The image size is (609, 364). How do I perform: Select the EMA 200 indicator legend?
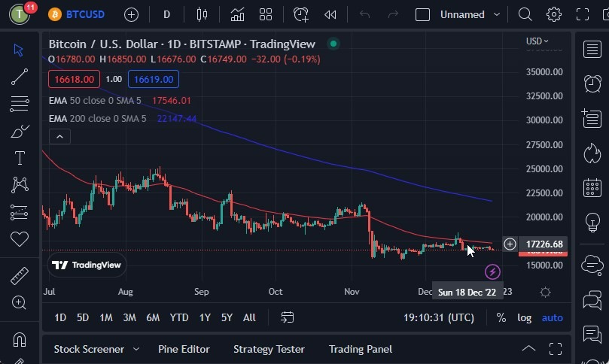point(123,118)
